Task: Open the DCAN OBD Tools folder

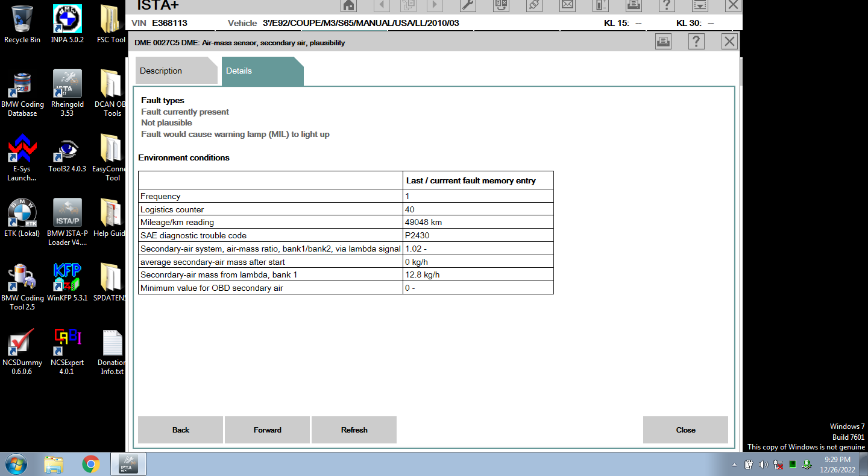Action: (x=111, y=94)
